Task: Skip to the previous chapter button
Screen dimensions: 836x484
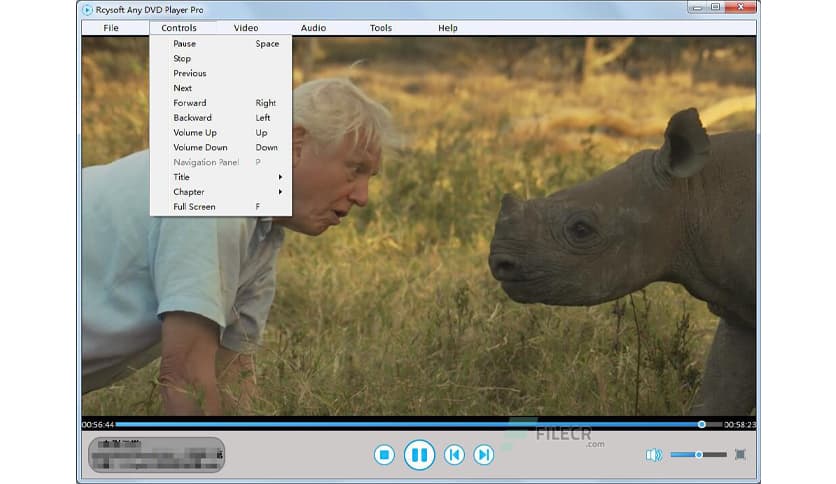Action: point(454,455)
